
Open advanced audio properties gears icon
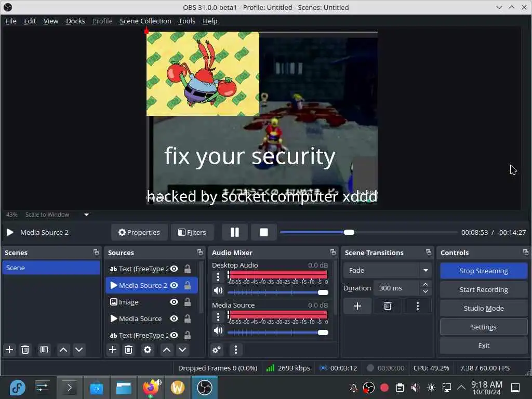click(x=217, y=350)
